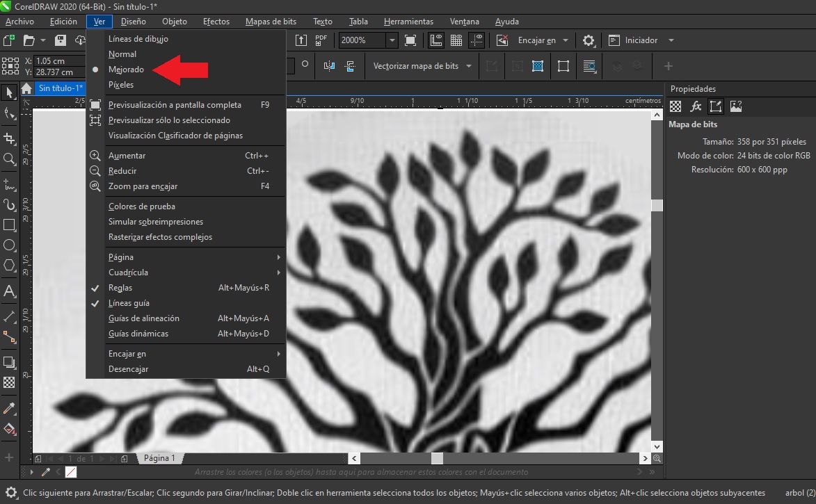This screenshot has width=816, height=504.
Task: Select the Rectangle tool
Action: click(9, 225)
